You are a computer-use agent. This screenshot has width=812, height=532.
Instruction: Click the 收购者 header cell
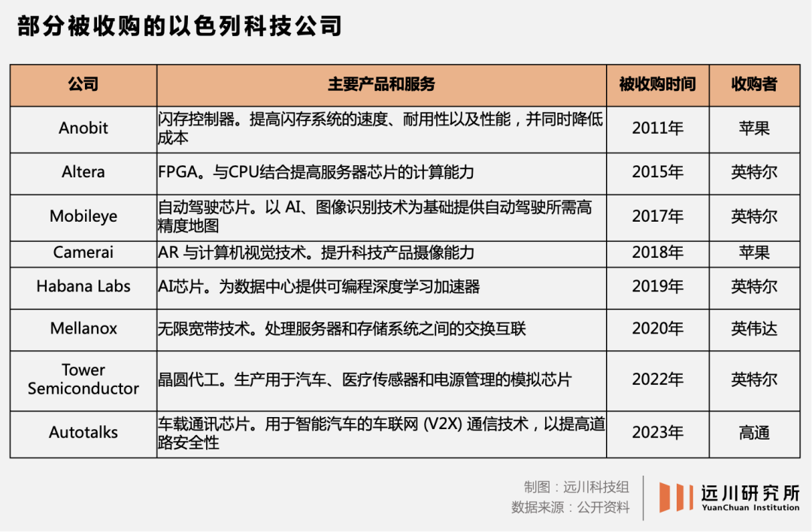[755, 84]
